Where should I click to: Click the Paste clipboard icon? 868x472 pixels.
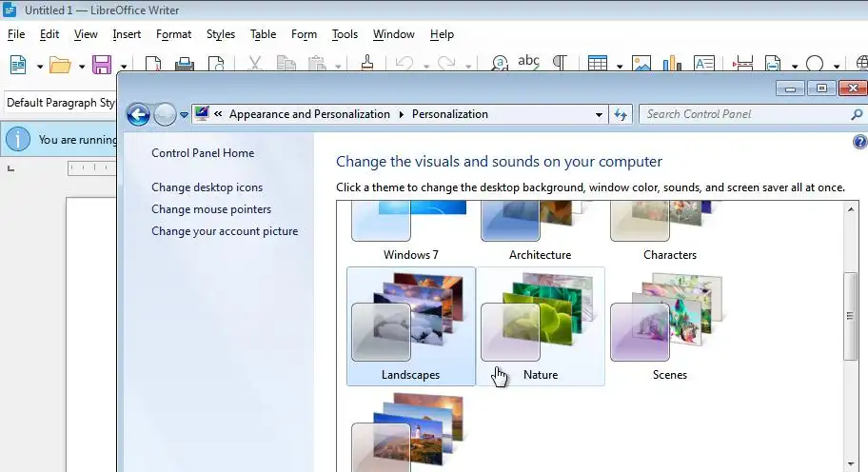[x=317, y=64]
